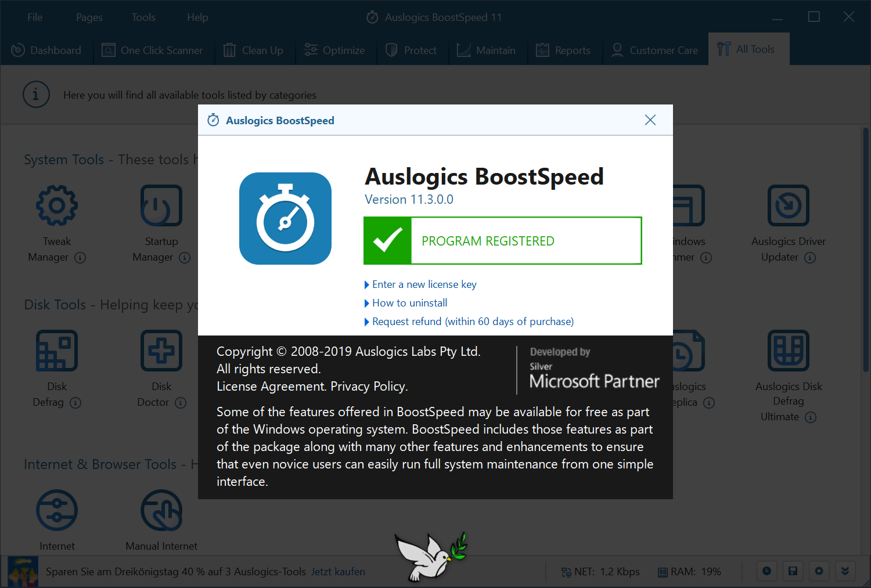Open the Manual Internet tool icon
This screenshot has height=588, width=871.
tap(161, 510)
